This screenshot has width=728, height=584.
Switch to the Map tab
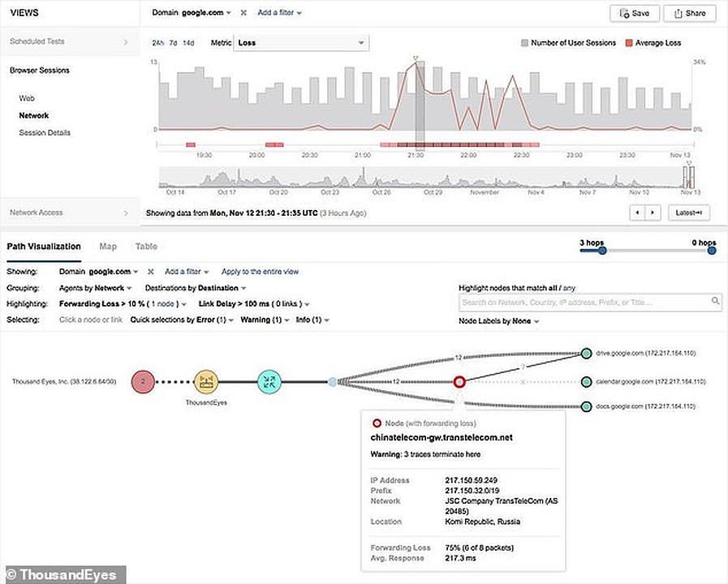108,247
